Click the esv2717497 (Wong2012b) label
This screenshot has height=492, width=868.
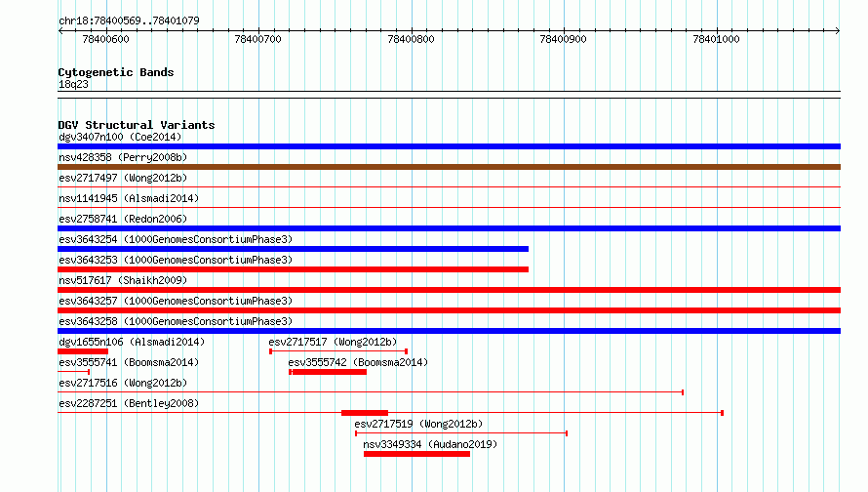123,178
